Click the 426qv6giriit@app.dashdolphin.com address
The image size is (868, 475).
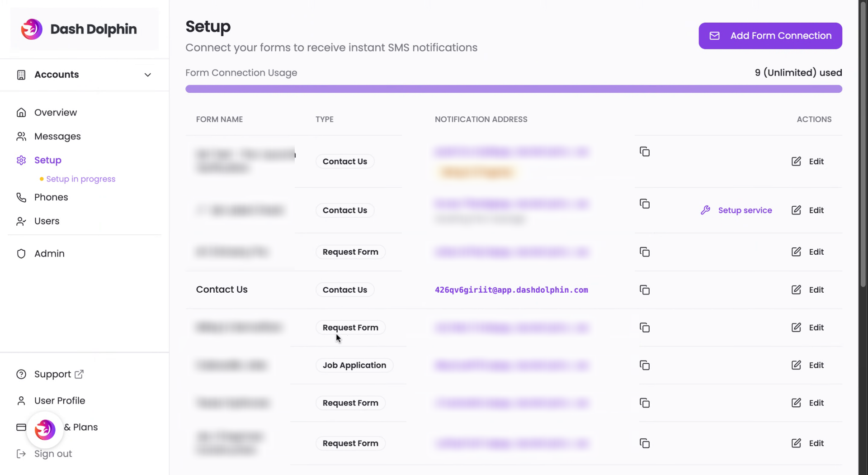click(511, 290)
